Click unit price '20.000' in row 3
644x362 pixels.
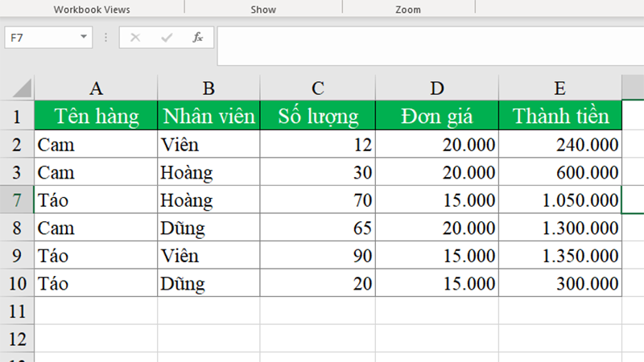[437, 172]
